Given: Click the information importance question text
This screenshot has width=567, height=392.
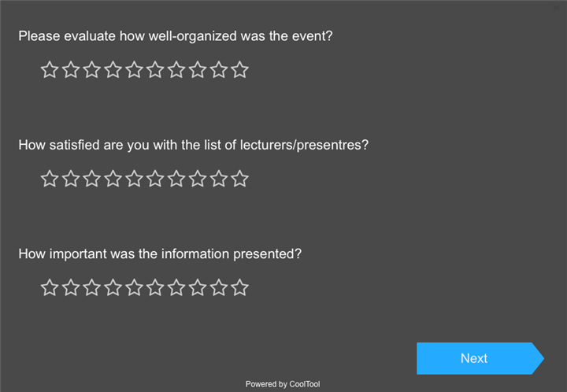Looking at the screenshot, I should click(x=160, y=254).
